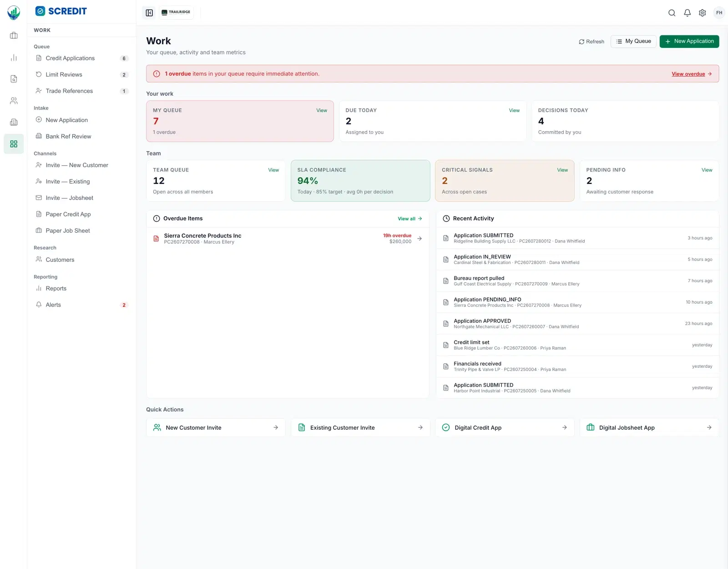This screenshot has height=569, width=728.
Task: Click the View overdue link
Action: 692,74
